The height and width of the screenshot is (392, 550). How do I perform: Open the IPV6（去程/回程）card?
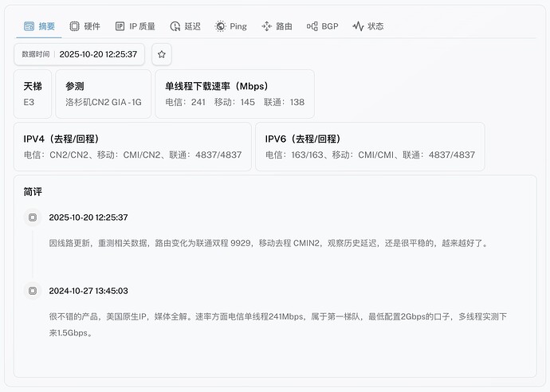click(370, 147)
